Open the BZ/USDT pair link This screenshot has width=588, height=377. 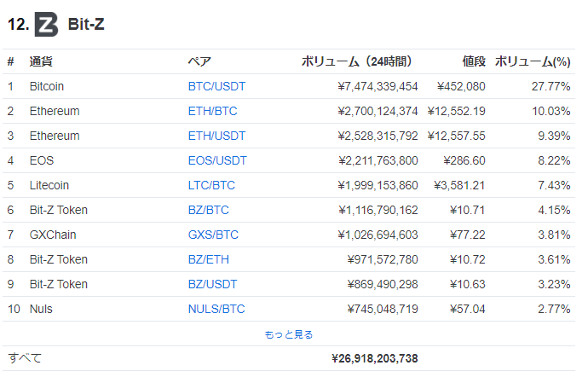[213, 284]
